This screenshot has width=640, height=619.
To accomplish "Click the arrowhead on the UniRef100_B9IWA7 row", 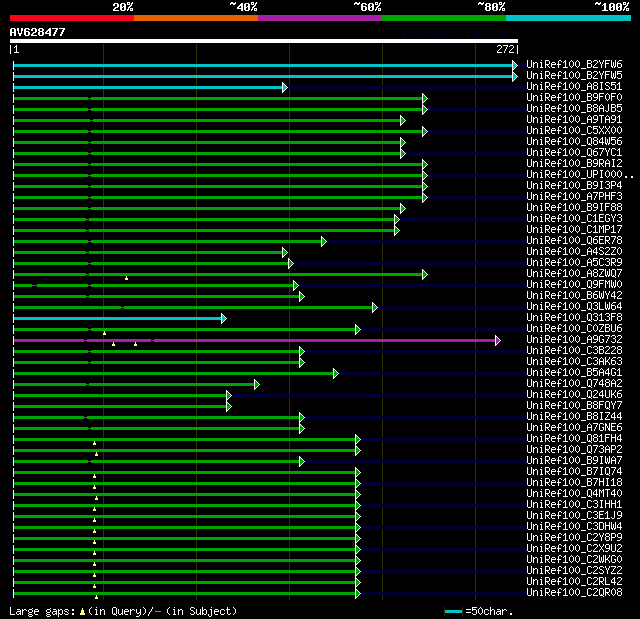I will (302, 461).
